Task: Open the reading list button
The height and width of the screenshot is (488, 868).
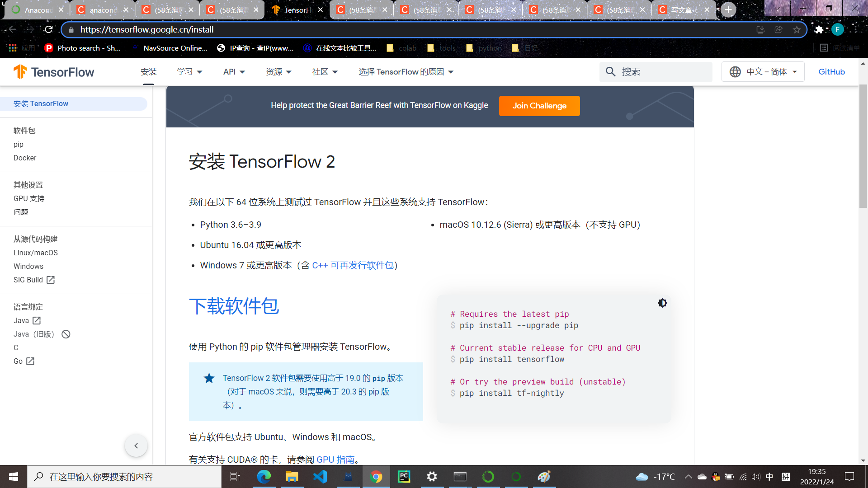Action: (840, 48)
